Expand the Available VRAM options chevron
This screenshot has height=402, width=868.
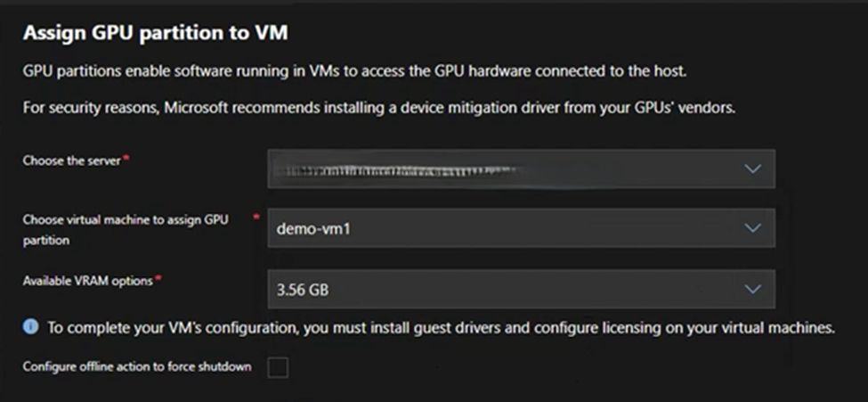coord(752,289)
